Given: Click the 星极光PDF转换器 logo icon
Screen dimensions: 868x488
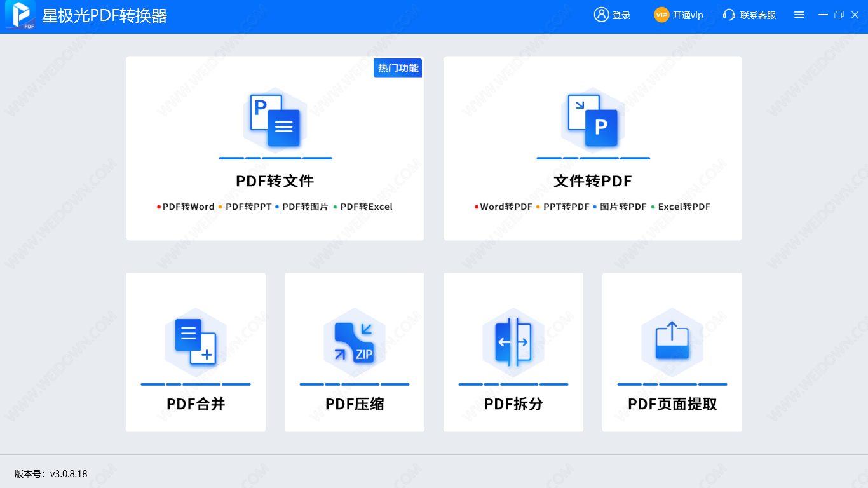Looking at the screenshot, I should coord(20,15).
